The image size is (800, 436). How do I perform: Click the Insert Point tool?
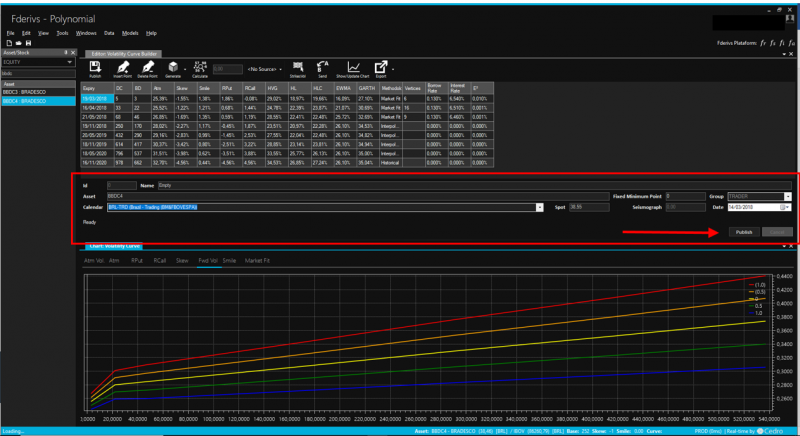121,67
